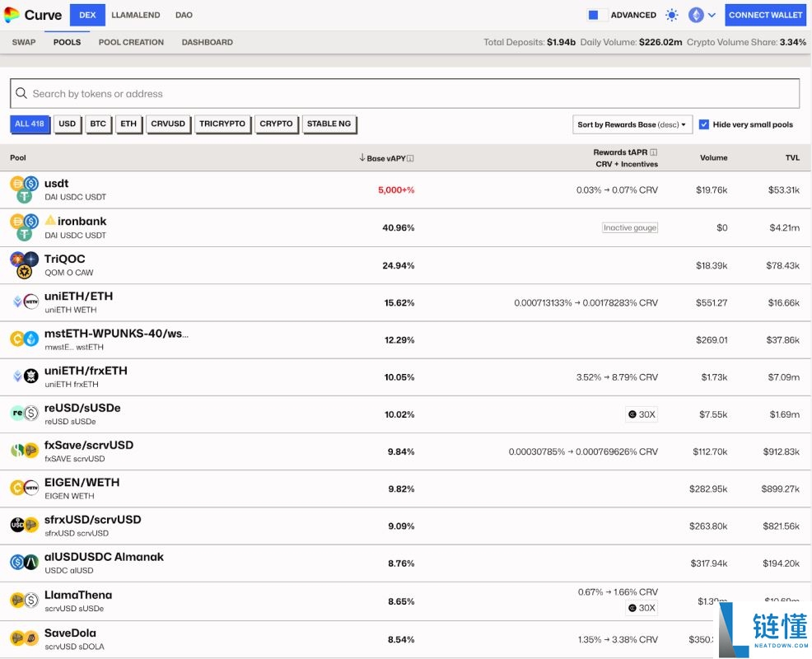Screen dimensions: 812x659
Task: Click the reUSD/sUSDe pool token icons
Action: point(25,414)
